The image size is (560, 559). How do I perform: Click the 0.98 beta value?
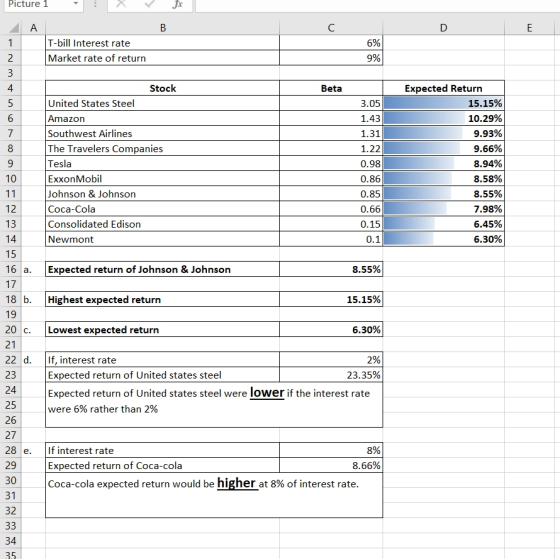[331, 164]
